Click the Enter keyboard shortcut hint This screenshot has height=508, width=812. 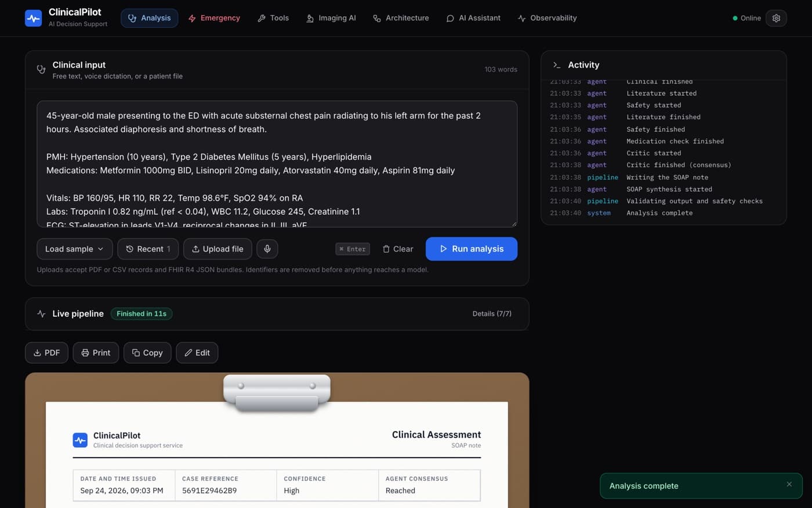(353, 248)
